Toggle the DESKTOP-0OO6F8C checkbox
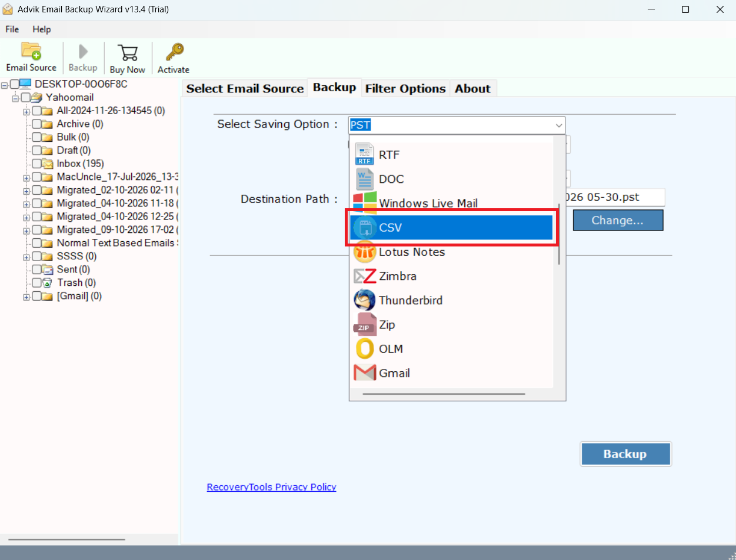The width and height of the screenshot is (736, 560). (15, 84)
